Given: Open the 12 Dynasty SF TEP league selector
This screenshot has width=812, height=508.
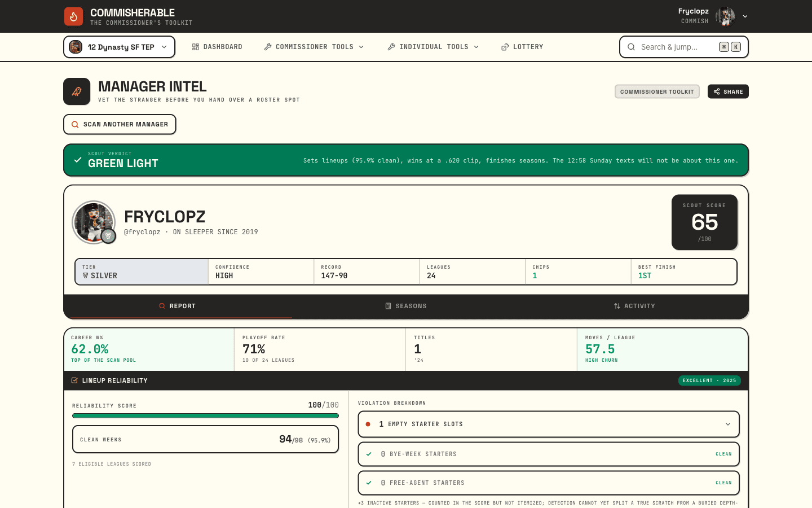Looking at the screenshot, I should [x=119, y=47].
